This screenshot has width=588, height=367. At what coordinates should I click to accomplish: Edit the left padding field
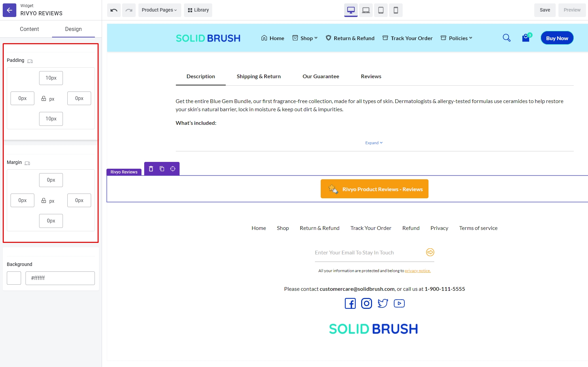point(22,98)
